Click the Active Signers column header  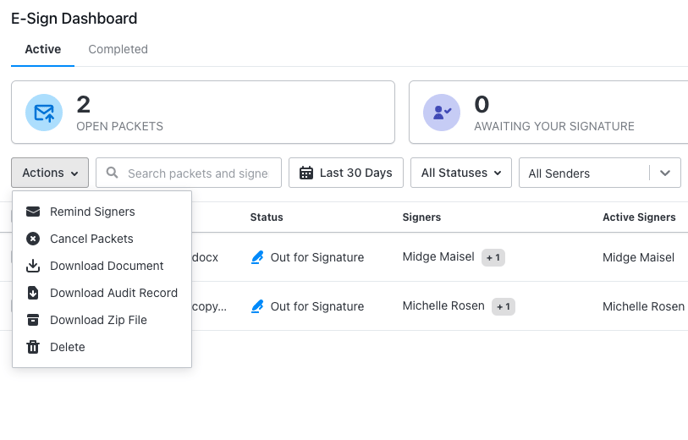(x=639, y=217)
